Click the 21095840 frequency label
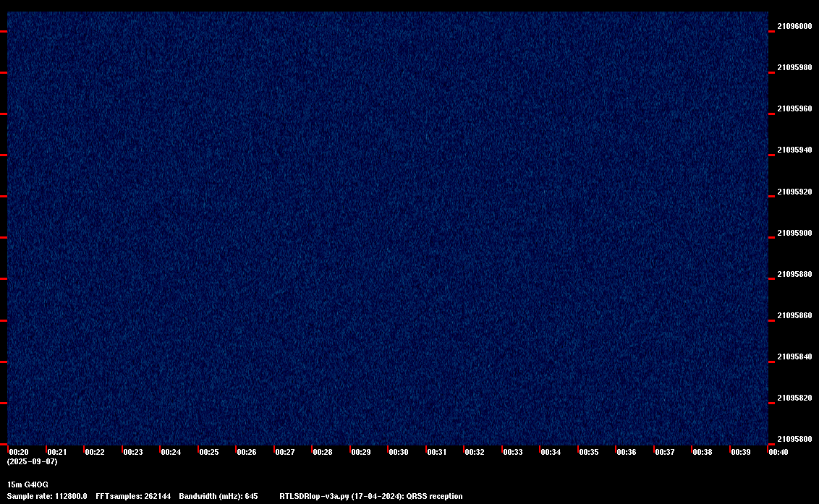The image size is (819, 504). tap(794, 356)
